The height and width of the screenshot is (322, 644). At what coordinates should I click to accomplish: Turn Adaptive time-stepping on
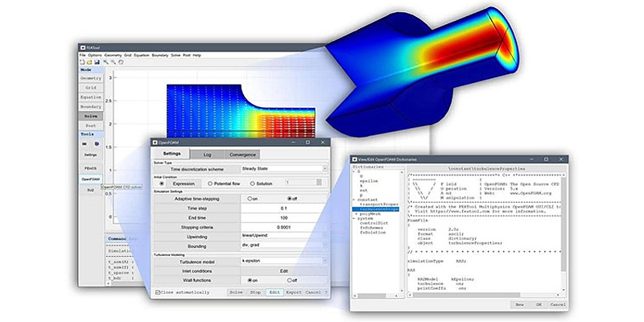tap(250, 199)
